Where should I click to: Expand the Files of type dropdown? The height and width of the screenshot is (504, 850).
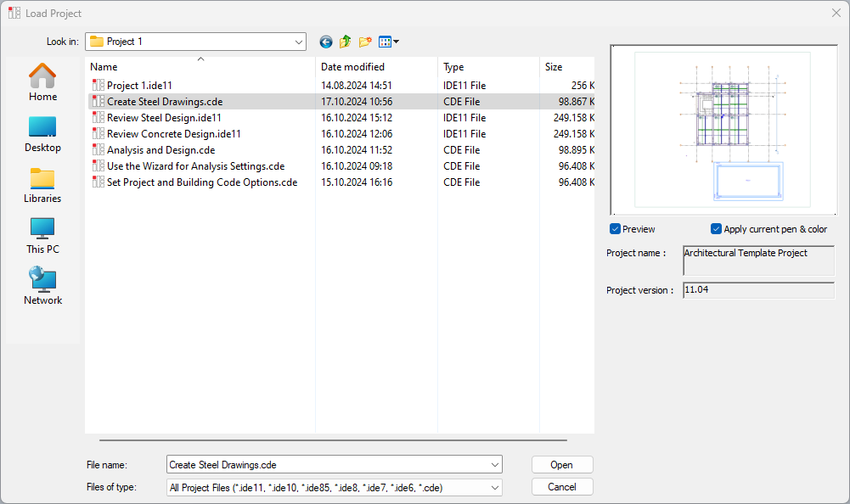(494, 488)
